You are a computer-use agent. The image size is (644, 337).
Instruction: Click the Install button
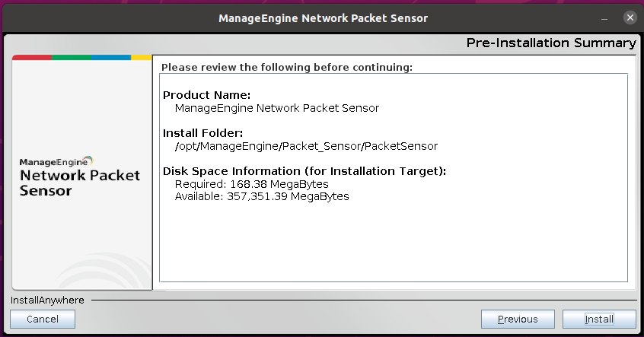599,320
